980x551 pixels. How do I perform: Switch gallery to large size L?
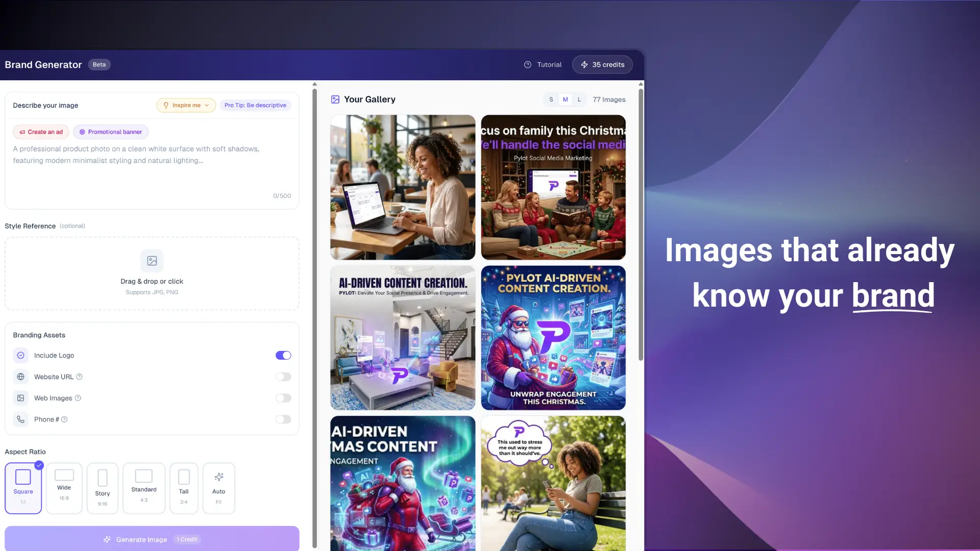pyautogui.click(x=579, y=100)
